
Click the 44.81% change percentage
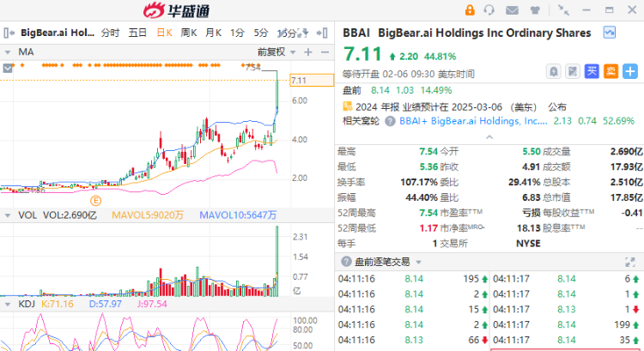[x=440, y=57]
